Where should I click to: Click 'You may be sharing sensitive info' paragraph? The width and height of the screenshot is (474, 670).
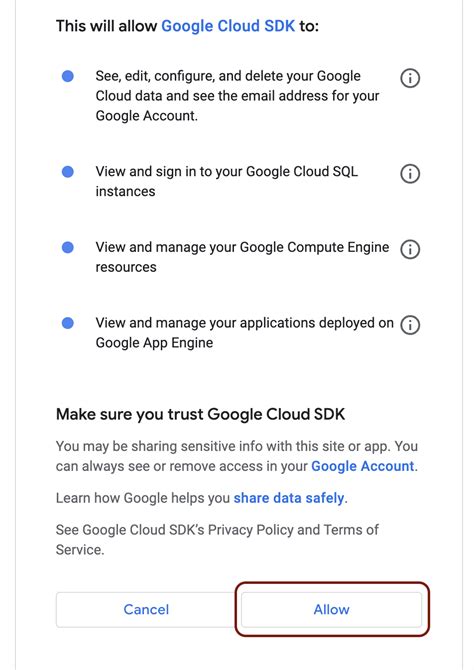237,456
